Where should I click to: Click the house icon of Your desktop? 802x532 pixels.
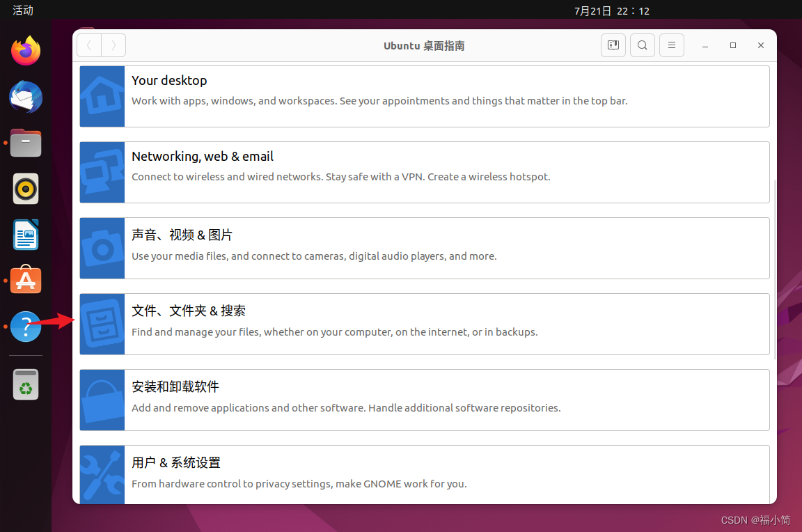point(102,96)
